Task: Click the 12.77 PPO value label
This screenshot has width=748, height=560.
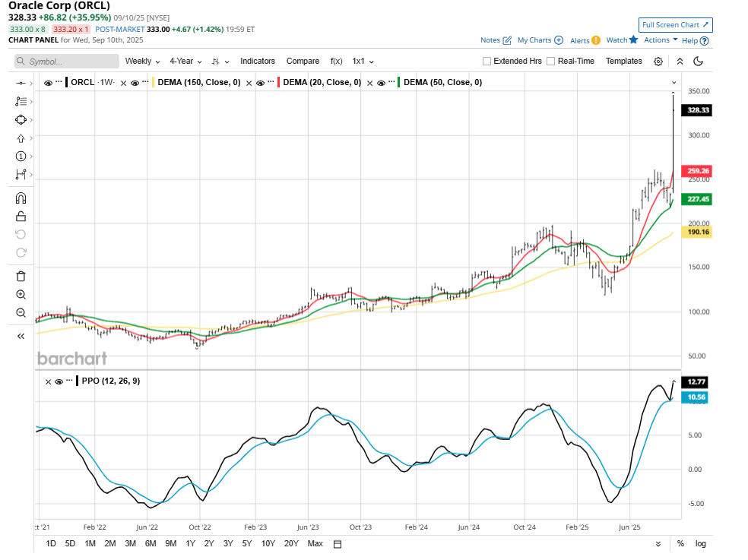Action: pyautogui.click(x=696, y=382)
